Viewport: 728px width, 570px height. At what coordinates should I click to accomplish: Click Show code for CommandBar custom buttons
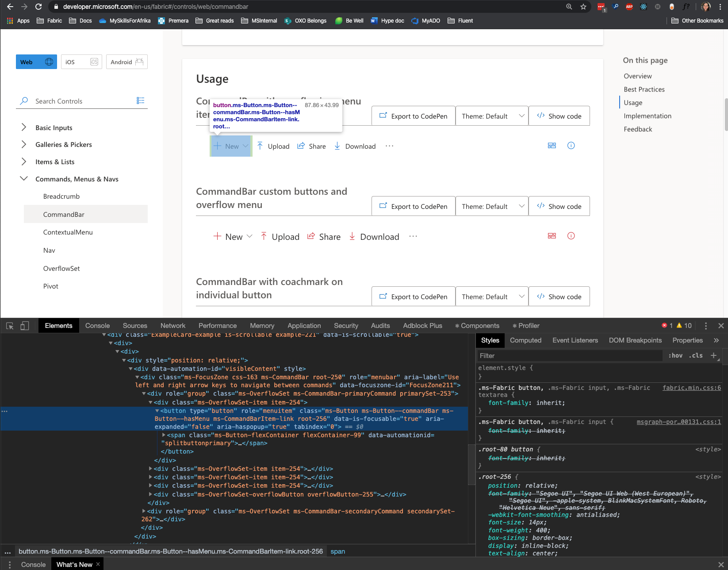(x=559, y=206)
